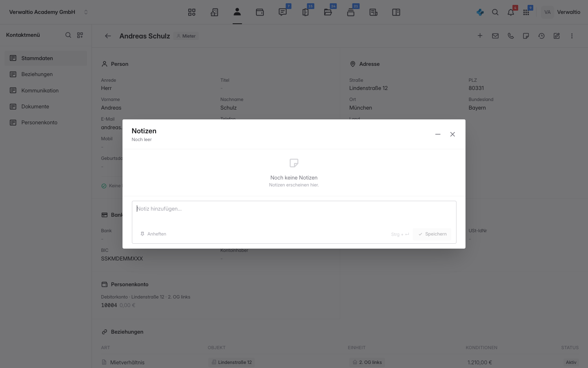Click the plus icon in contact header
The image size is (588, 368).
click(x=480, y=36)
